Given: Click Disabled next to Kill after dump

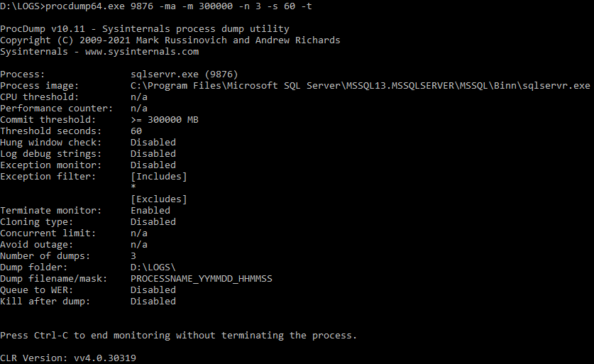Looking at the screenshot, I should [x=153, y=302].
